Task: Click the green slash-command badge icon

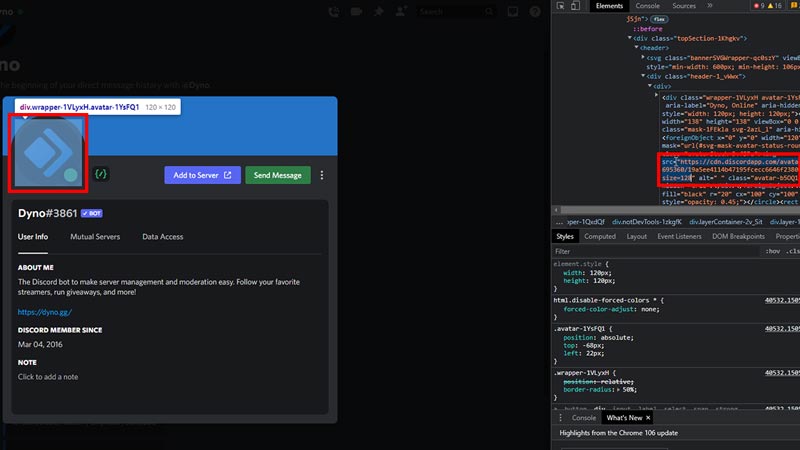Action: pyautogui.click(x=101, y=174)
